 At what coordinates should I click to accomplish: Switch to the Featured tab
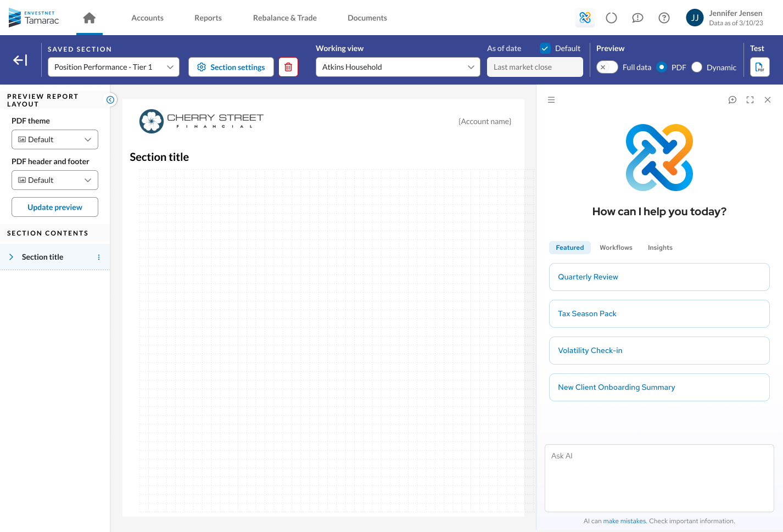(x=570, y=248)
